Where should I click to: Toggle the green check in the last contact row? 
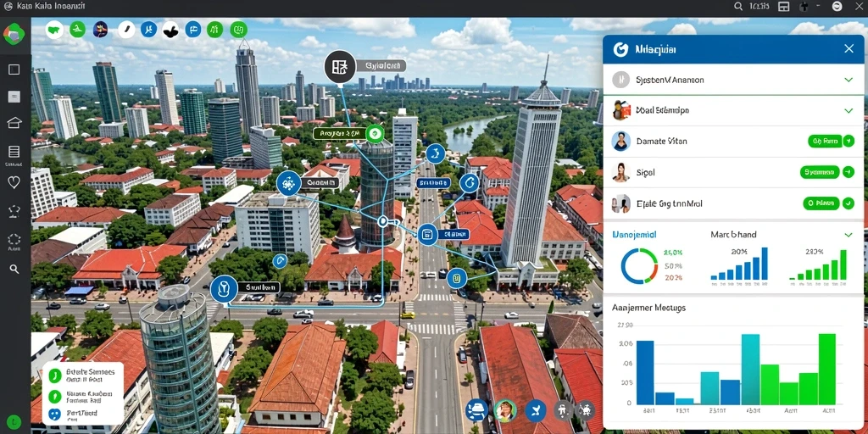pyautogui.click(x=848, y=203)
